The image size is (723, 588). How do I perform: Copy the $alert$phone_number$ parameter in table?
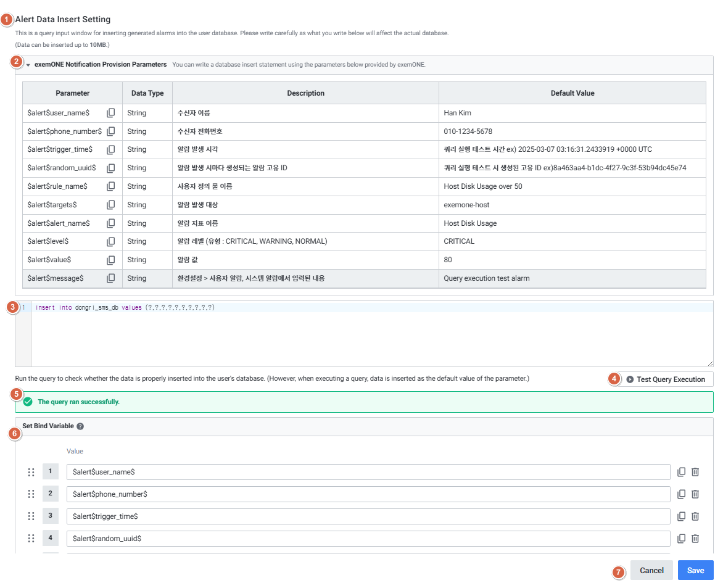pos(110,131)
